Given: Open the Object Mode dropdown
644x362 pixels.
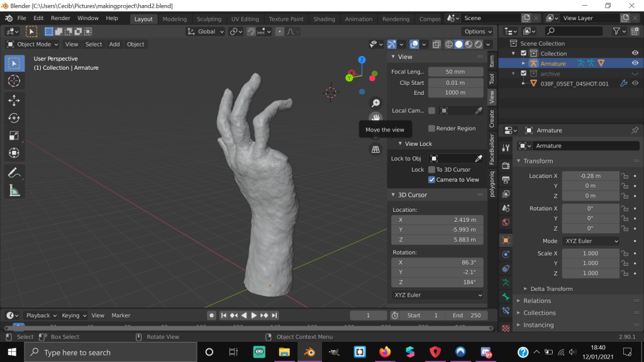Looking at the screenshot, I should (33, 45).
